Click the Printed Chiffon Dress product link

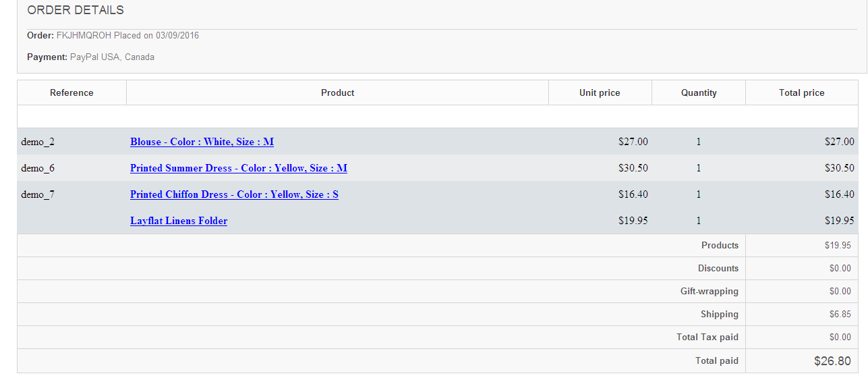(x=234, y=194)
